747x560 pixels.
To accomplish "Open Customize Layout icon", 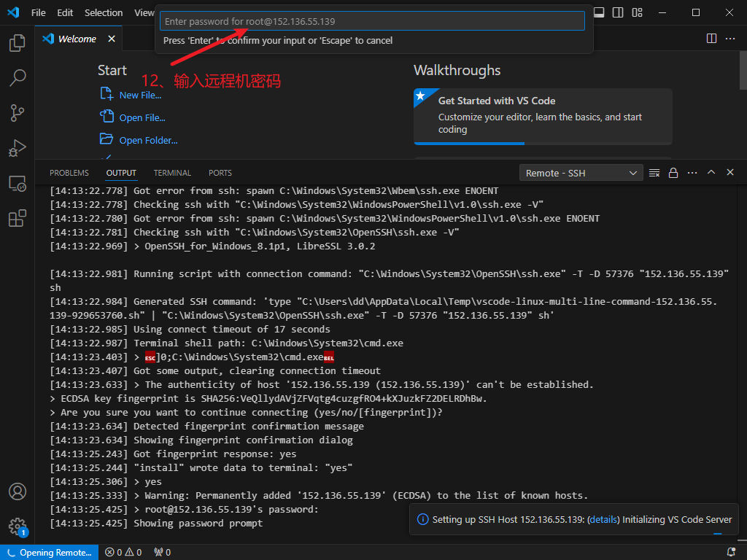I will click(637, 12).
